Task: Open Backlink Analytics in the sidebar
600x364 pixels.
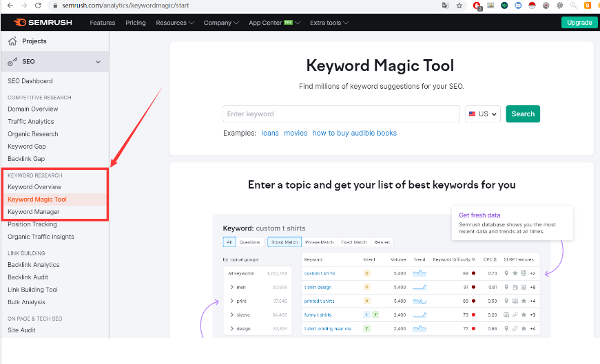Action: (x=34, y=265)
